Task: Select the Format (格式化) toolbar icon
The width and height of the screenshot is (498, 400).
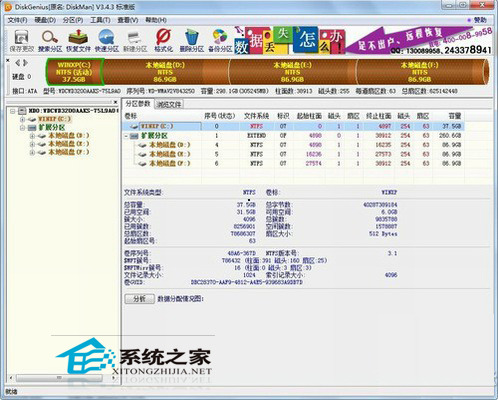Action: [163, 41]
